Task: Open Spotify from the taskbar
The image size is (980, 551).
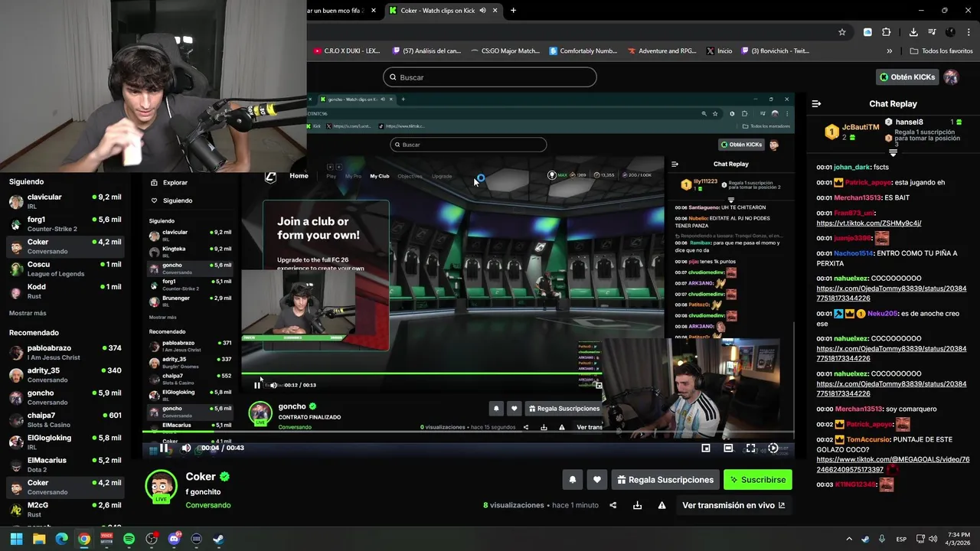Action: (129, 539)
